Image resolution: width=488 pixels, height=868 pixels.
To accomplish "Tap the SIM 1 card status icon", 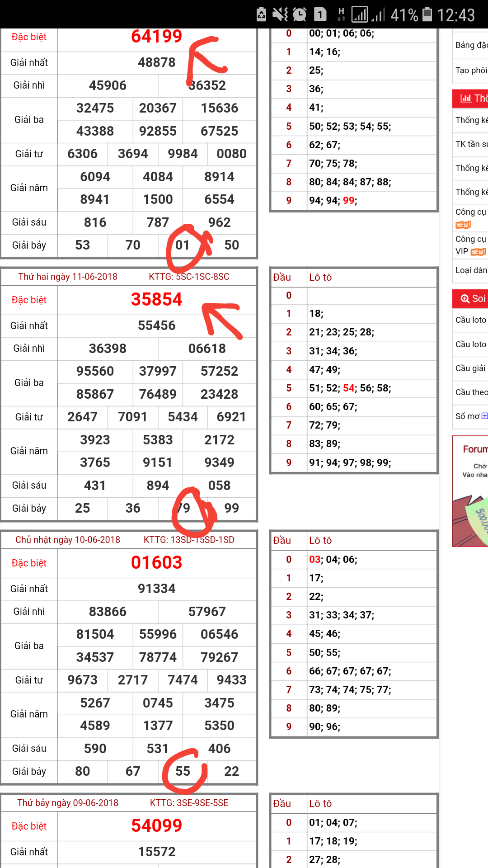I will [320, 15].
